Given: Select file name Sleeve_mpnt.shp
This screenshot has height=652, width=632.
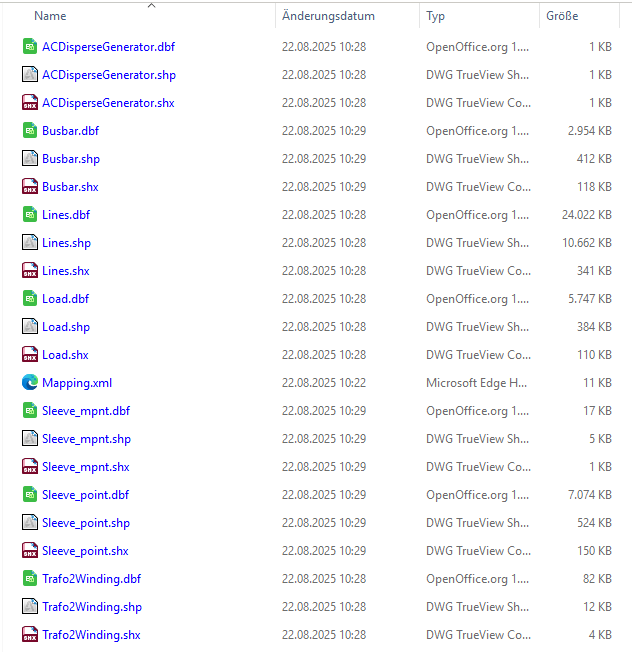Looking at the screenshot, I should point(86,439).
